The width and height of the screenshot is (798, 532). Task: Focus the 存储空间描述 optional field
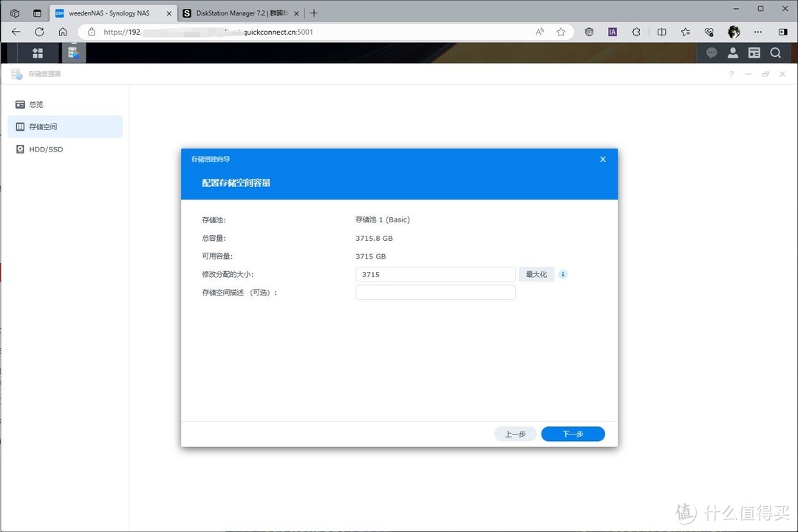(x=436, y=293)
